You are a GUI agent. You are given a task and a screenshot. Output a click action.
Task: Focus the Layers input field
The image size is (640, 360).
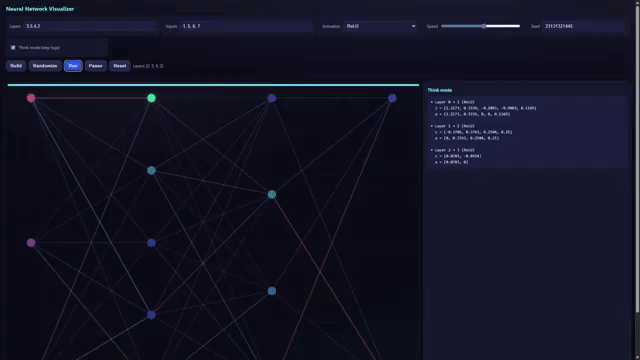pos(90,26)
